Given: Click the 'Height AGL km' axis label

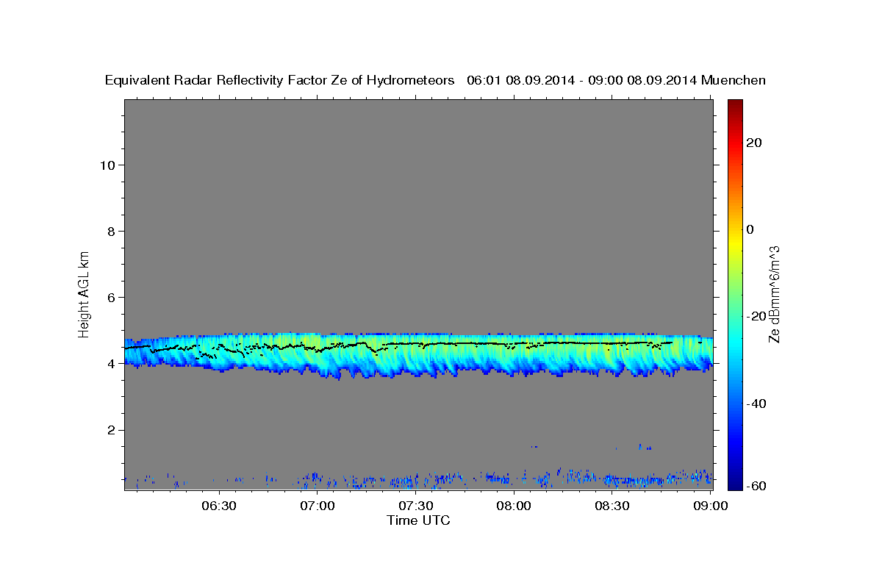Looking at the screenshot, I should [x=85, y=293].
